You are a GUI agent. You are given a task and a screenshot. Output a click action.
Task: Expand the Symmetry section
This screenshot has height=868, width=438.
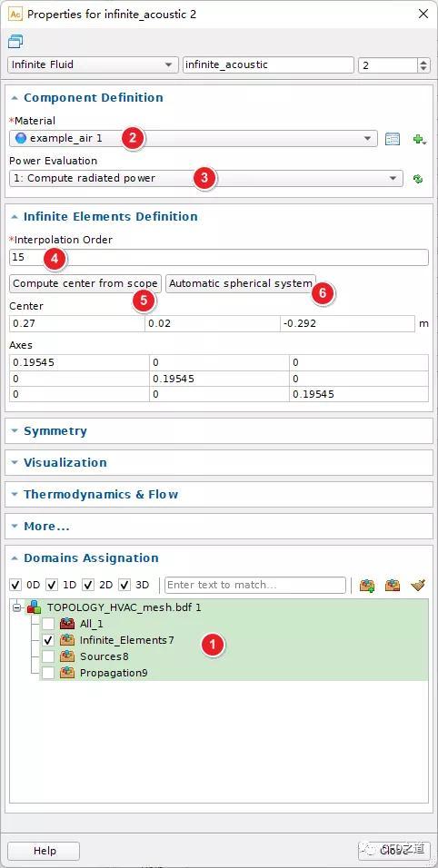14,431
